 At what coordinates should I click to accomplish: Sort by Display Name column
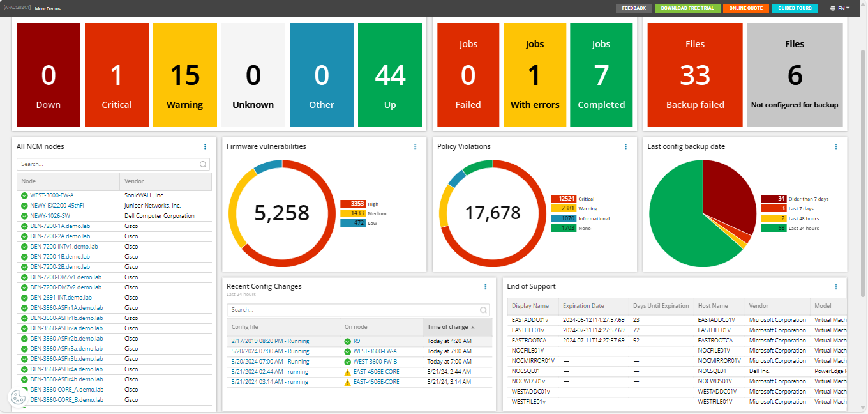tap(533, 306)
